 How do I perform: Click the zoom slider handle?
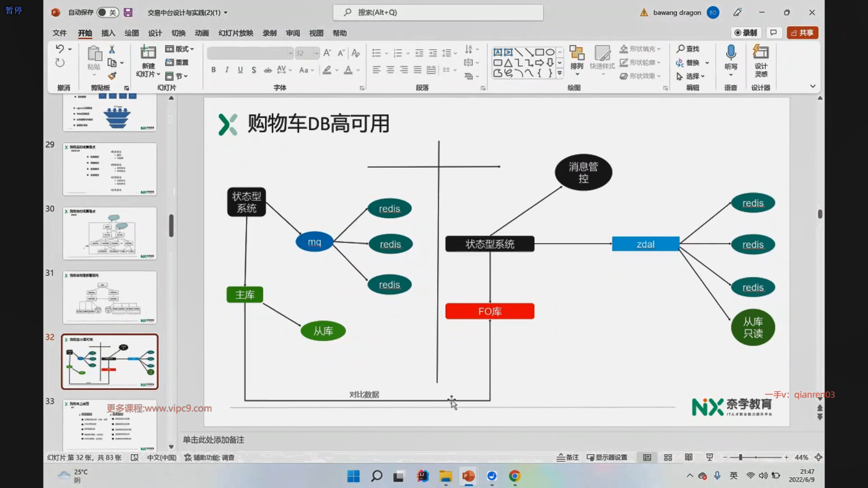point(741,457)
